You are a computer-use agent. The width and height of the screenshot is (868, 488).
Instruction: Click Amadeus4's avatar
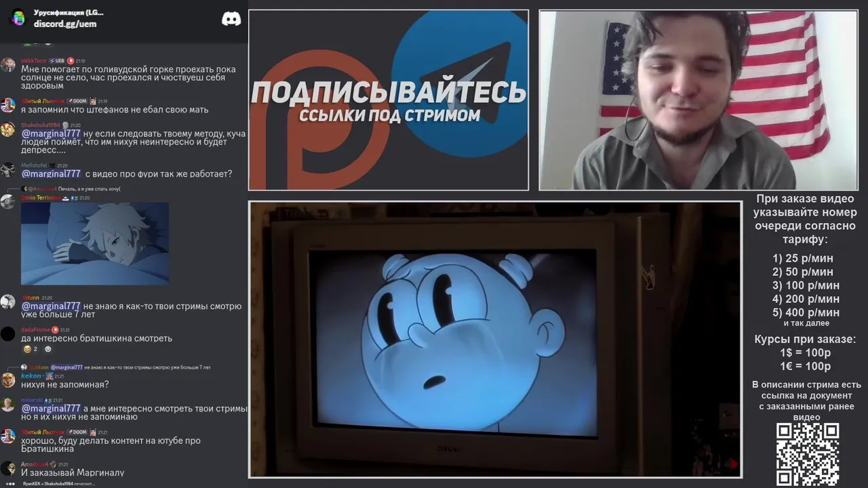[x=7, y=468]
